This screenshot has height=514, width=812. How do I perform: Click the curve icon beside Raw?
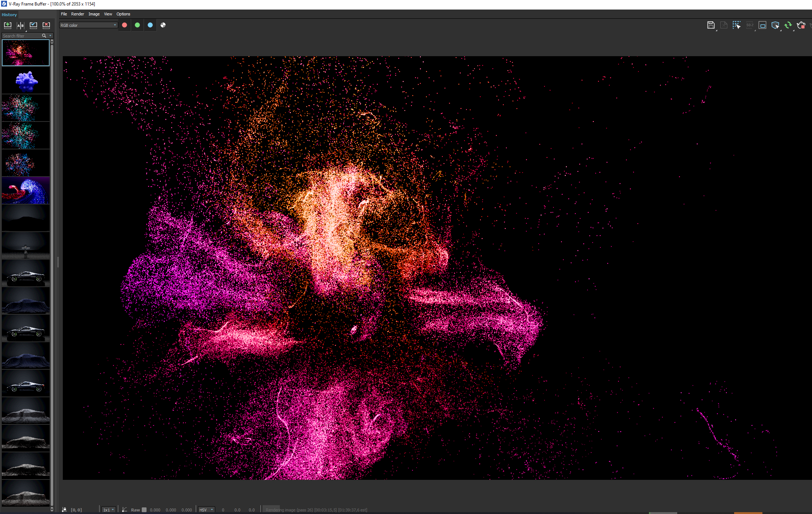[125, 510]
